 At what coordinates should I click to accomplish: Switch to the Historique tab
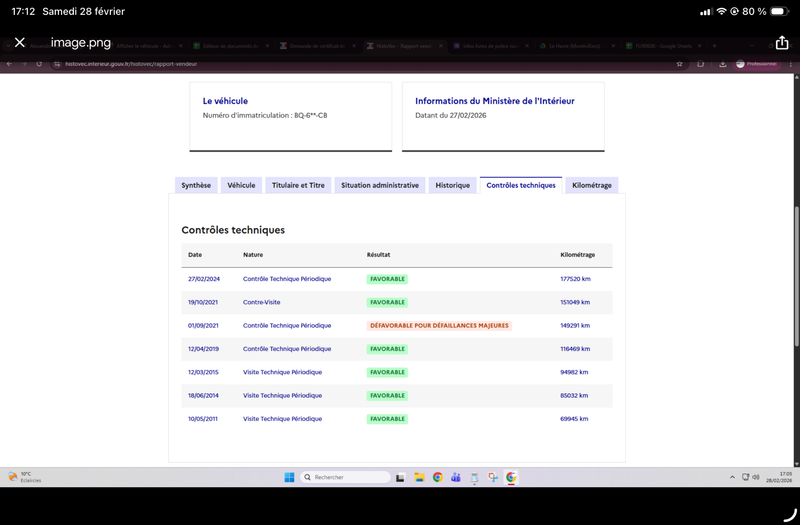click(452, 185)
